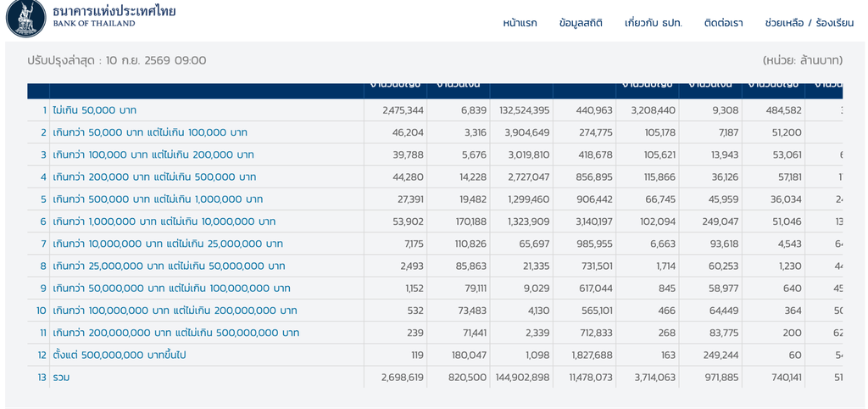This screenshot has width=868, height=409.
Task: Select เกินกว่า 500,000 บาท แต่ไม่เกิน 1,000,000 บาท
Action: 158,199
